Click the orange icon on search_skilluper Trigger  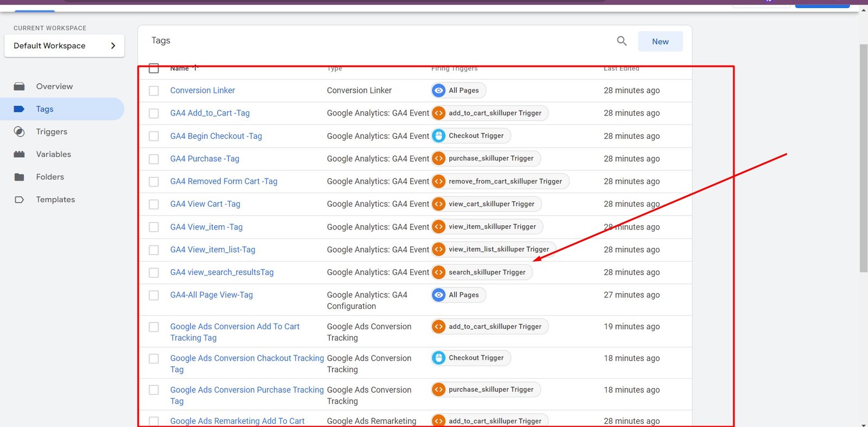point(439,272)
